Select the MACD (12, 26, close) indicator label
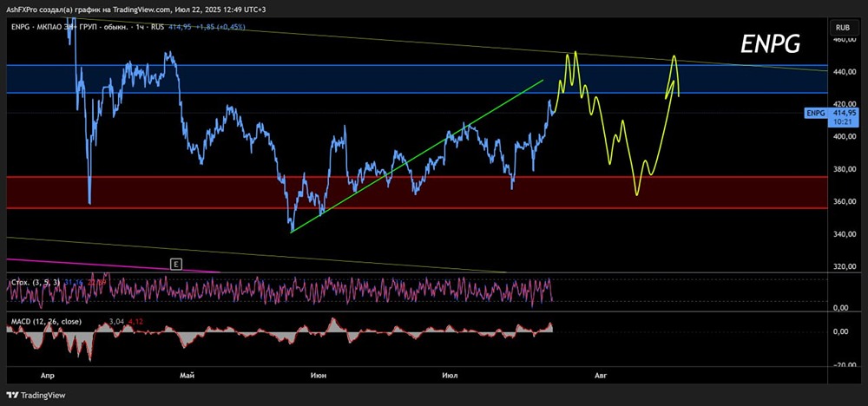 pos(47,321)
